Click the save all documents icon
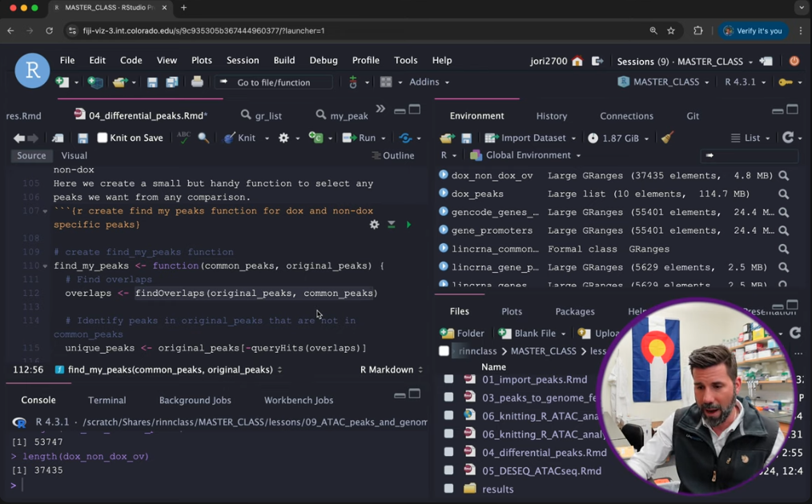The width and height of the screenshot is (812, 504). pyautogui.click(x=172, y=82)
